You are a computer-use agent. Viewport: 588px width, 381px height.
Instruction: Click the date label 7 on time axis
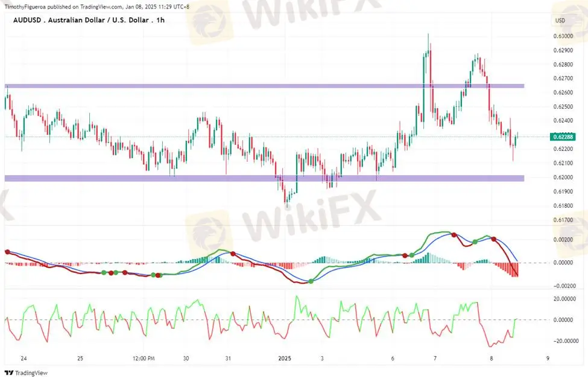pos(435,359)
